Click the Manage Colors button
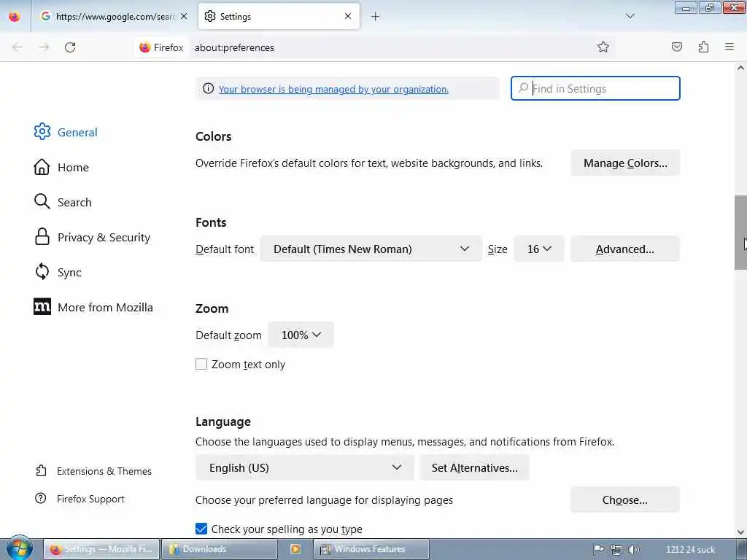 [625, 163]
